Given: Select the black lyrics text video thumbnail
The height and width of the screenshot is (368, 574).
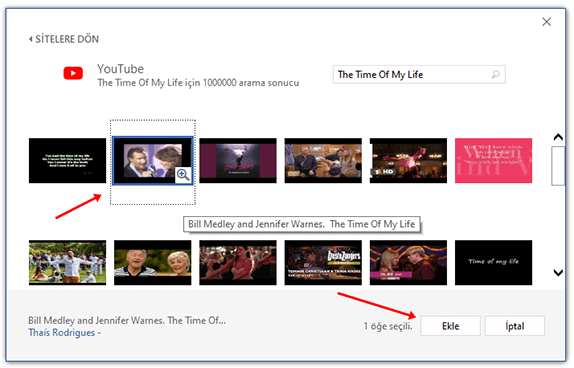Looking at the screenshot, I should [x=67, y=160].
